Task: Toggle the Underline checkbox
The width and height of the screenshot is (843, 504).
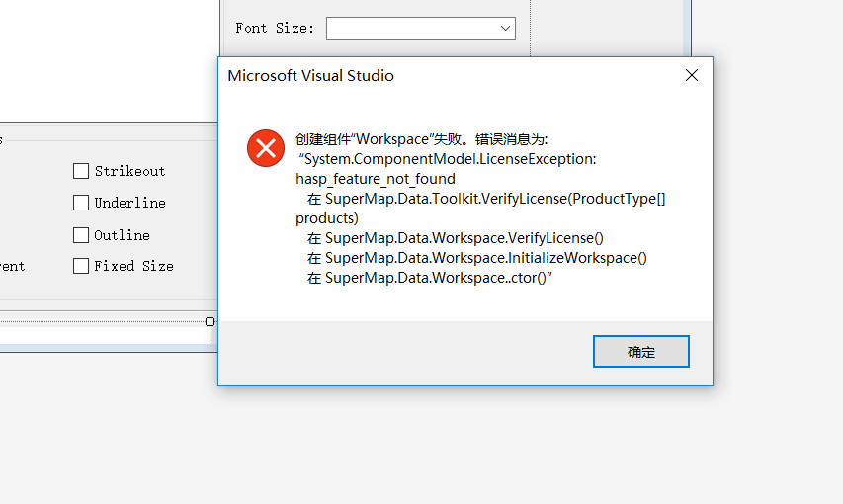Action: [x=81, y=203]
